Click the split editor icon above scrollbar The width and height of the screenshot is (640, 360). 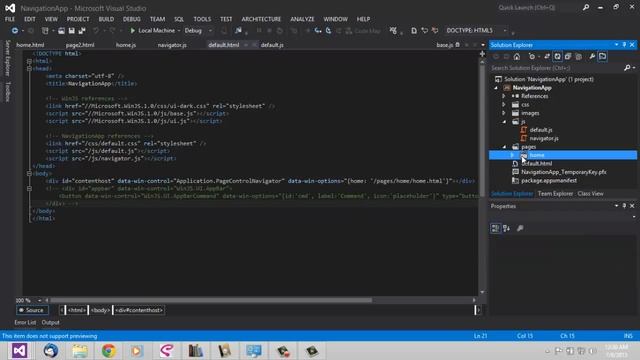click(482, 54)
